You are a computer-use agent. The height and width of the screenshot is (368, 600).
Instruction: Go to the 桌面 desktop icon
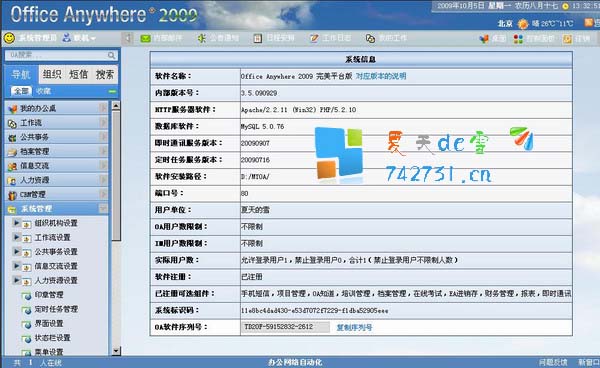click(484, 39)
